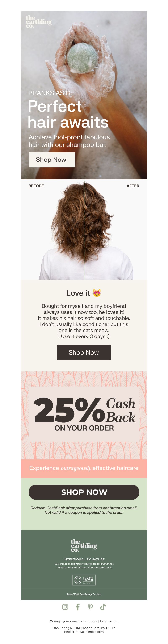Click the Perfect hair awaits headline
This screenshot has width=168, height=644.
click(68, 114)
